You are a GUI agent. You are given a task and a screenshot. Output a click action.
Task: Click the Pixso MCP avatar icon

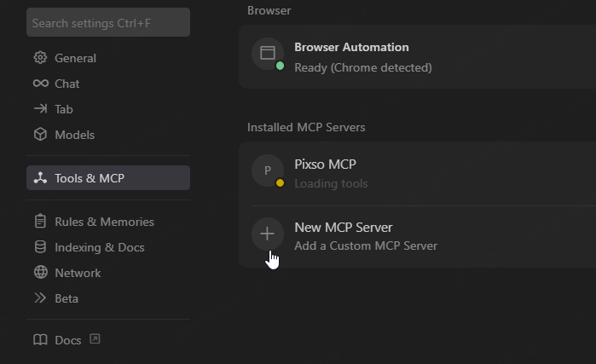(x=267, y=170)
